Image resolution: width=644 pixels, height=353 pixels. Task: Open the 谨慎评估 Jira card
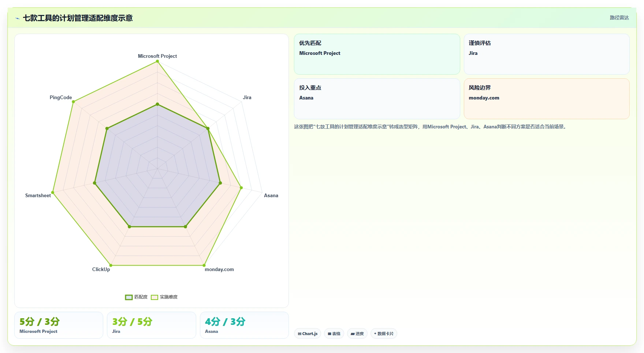click(x=547, y=54)
